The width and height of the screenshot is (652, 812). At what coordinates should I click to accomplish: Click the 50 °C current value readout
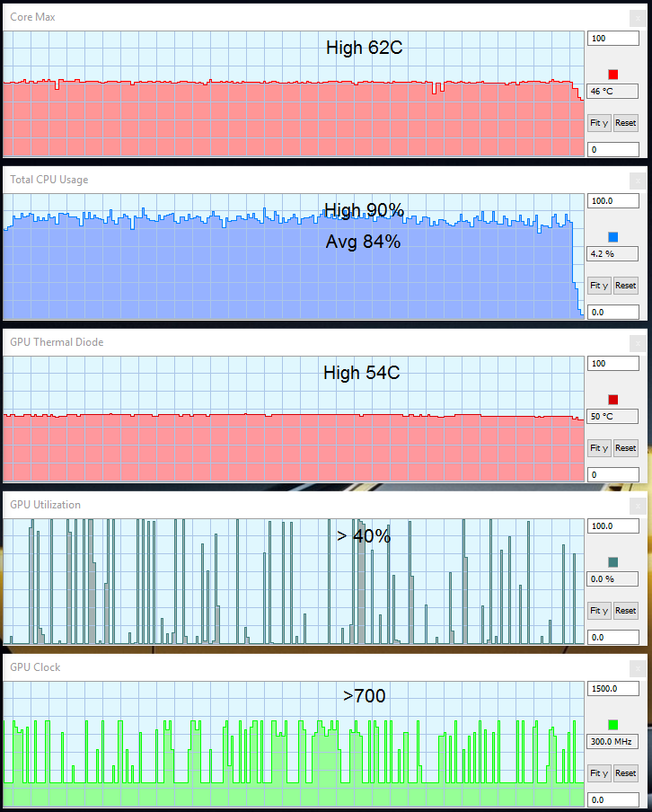tap(612, 417)
